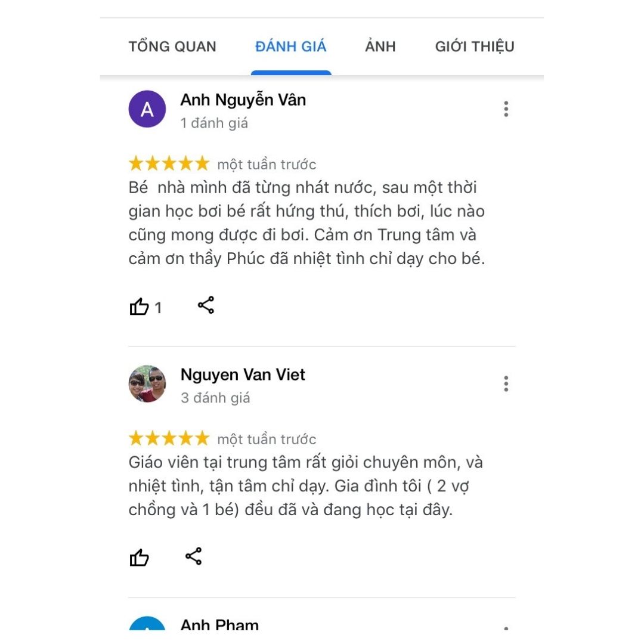Click the stars on Nguyen Van Viet's review

pos(169,438)
